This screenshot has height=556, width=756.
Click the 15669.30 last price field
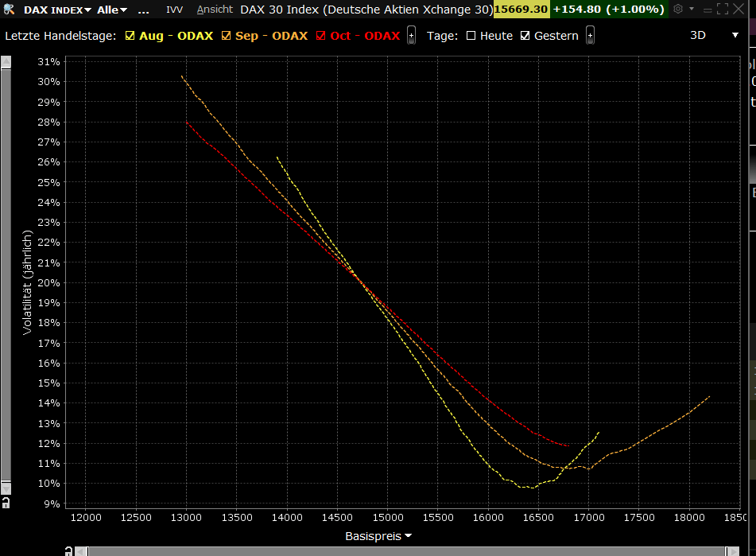click(521, 10)
